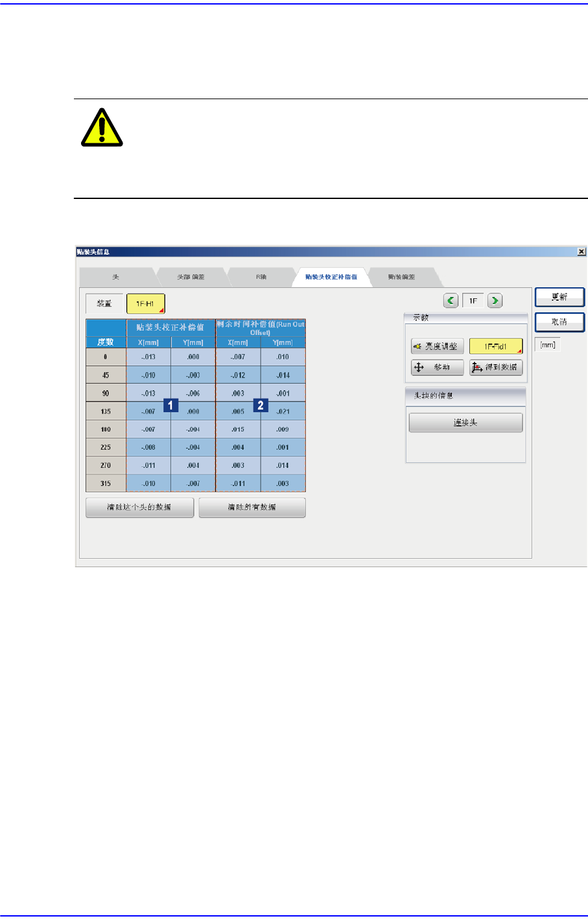The image size is (588, 923).
Task: Click 0-degree Run Out Y cell .010
Action: [283, 357]
